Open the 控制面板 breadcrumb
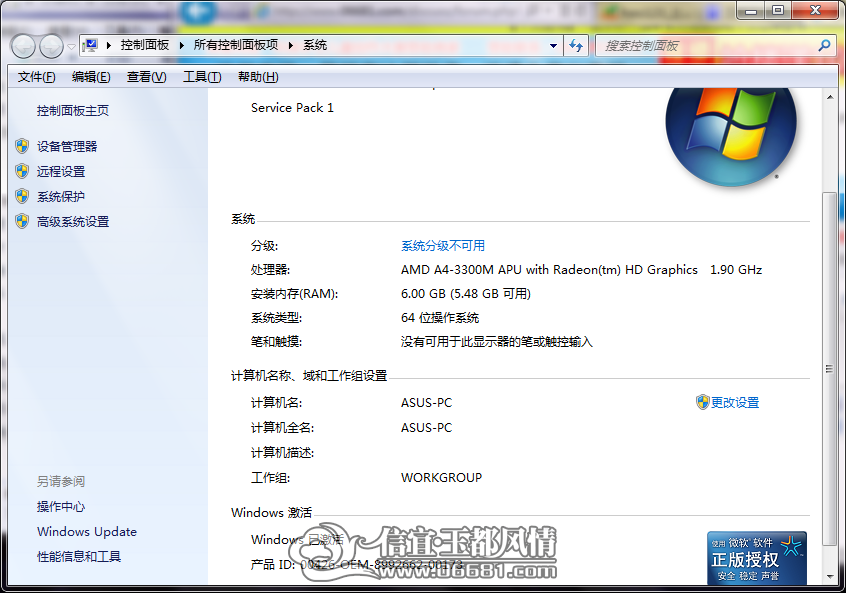 pyautogui.click(x=145, y=45)
